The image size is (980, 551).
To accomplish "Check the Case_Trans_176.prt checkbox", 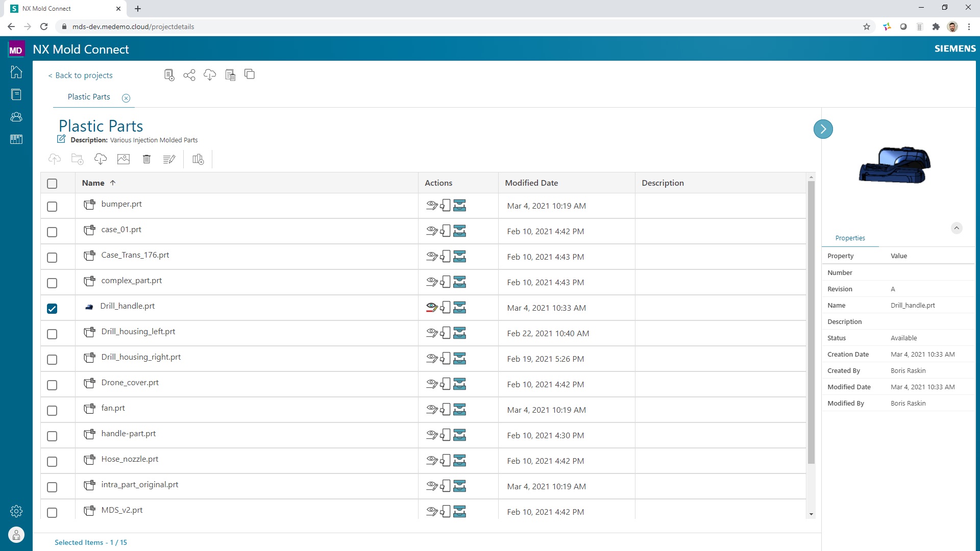I will (x=52, y=258).
